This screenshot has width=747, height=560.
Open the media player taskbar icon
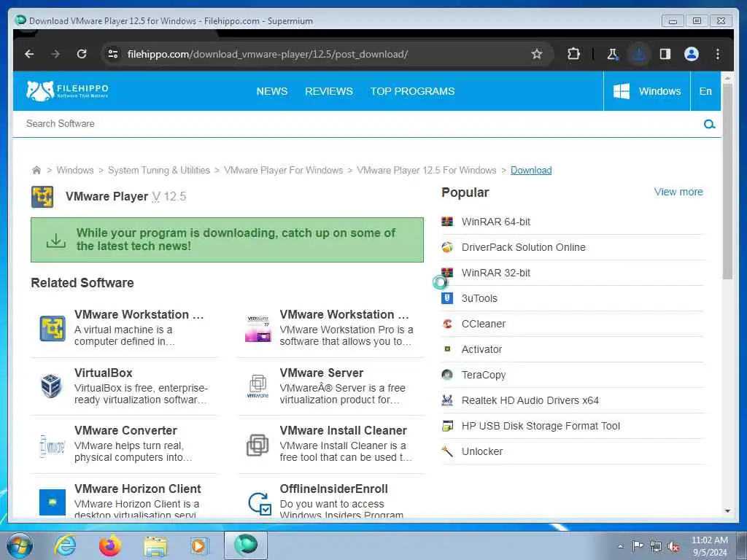(x=198, y=545)
